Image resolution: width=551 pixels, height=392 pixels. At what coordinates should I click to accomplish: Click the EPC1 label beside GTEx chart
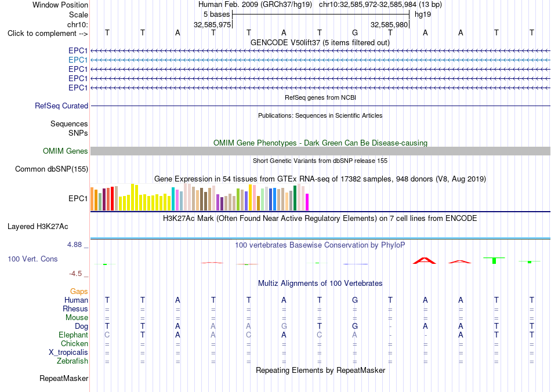click(x=78, y=198)
